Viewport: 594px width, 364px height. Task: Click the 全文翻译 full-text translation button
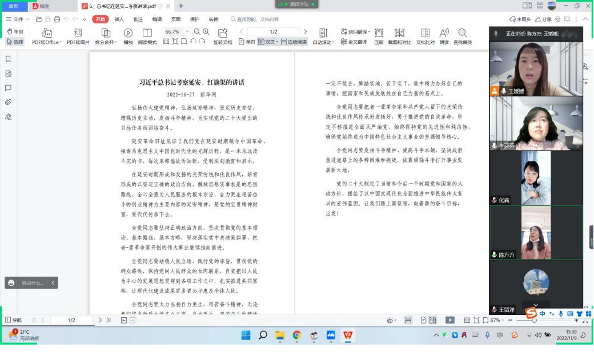354,42
